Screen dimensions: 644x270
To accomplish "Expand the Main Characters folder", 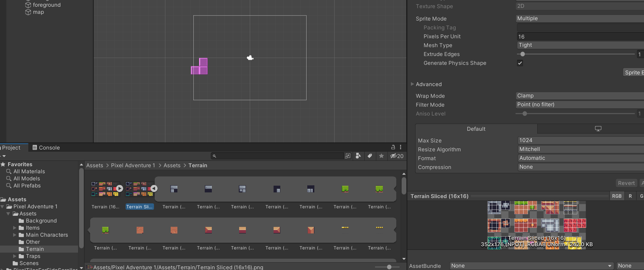I will tap(15, 235).
